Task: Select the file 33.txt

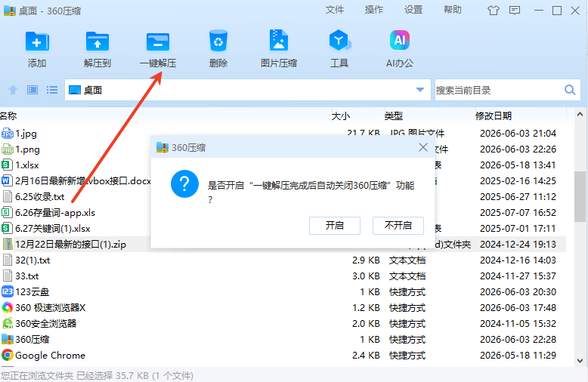Action: (27, 276)
